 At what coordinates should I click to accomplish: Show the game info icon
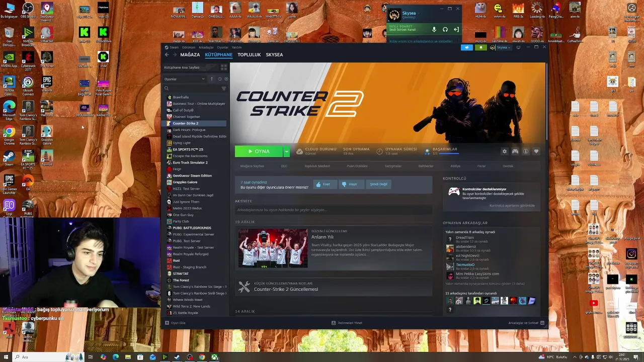point(526,151)
